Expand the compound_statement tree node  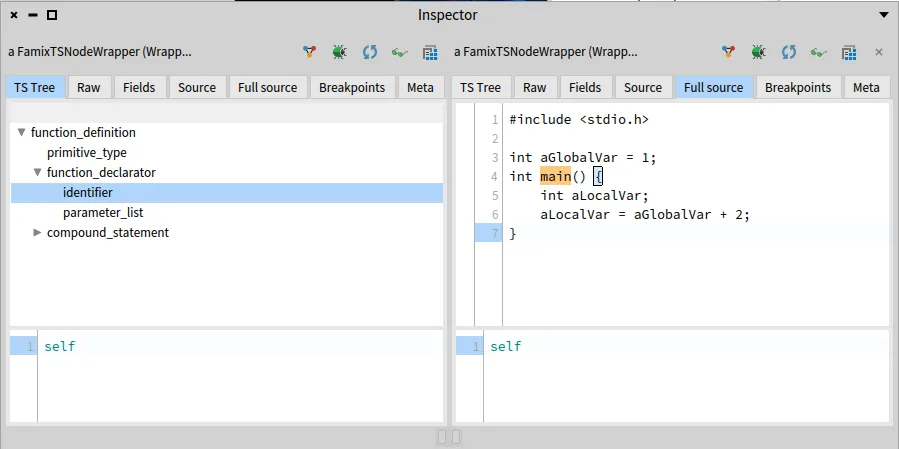(x=37, y=232)
